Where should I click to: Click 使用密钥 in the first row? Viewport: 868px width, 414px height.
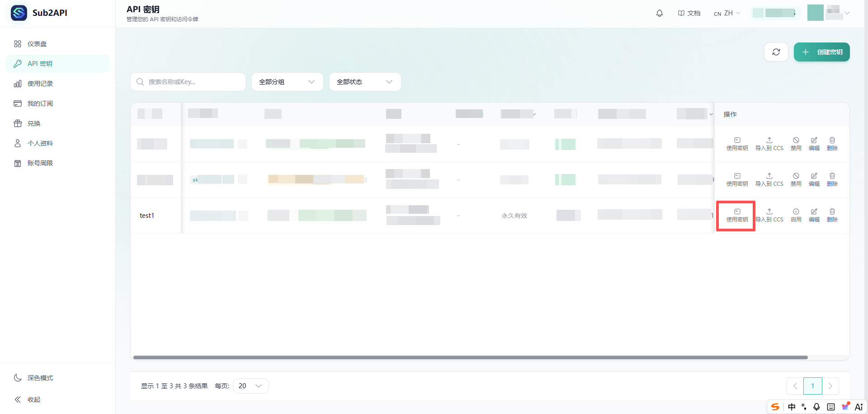tap(737, 144)
